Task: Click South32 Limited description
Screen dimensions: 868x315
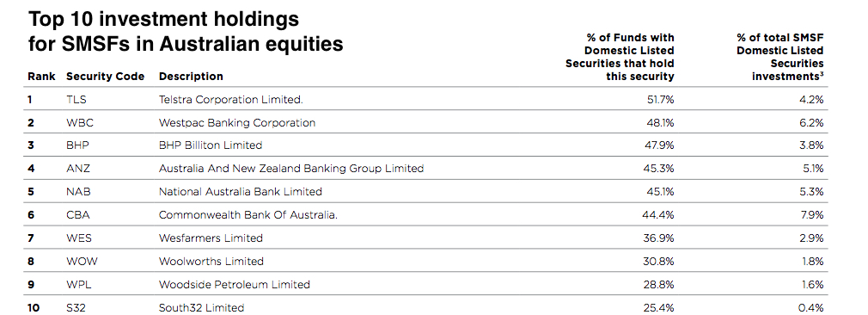Action: (201, 307)
